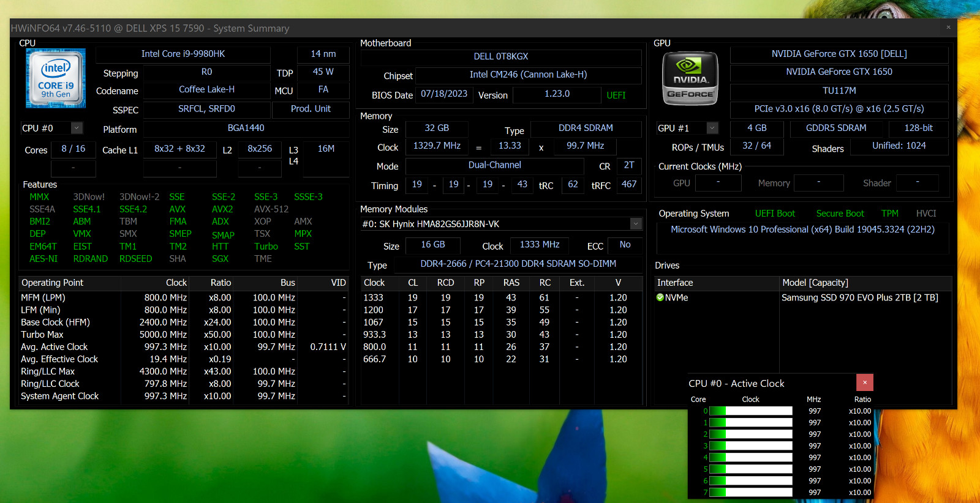Click the green NVMe status icon
Screen dimensions: 980x503
point(660,297)
